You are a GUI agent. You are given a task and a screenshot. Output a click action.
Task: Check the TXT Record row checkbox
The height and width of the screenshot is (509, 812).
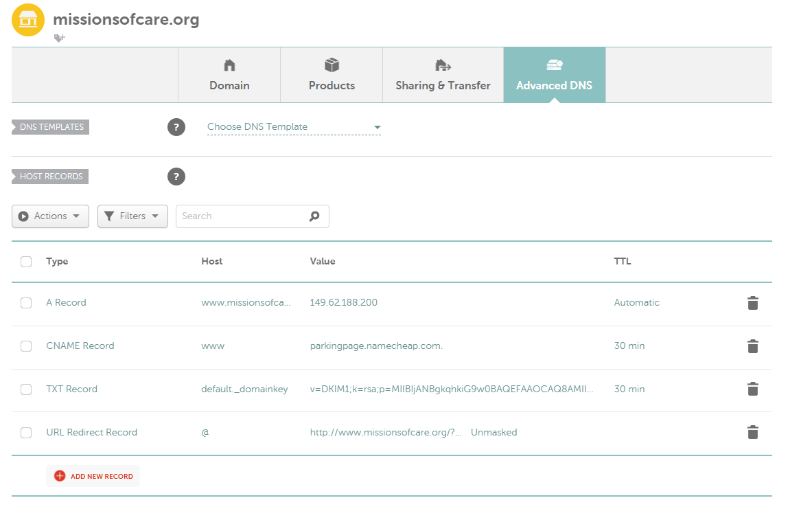tap(26, 389)
